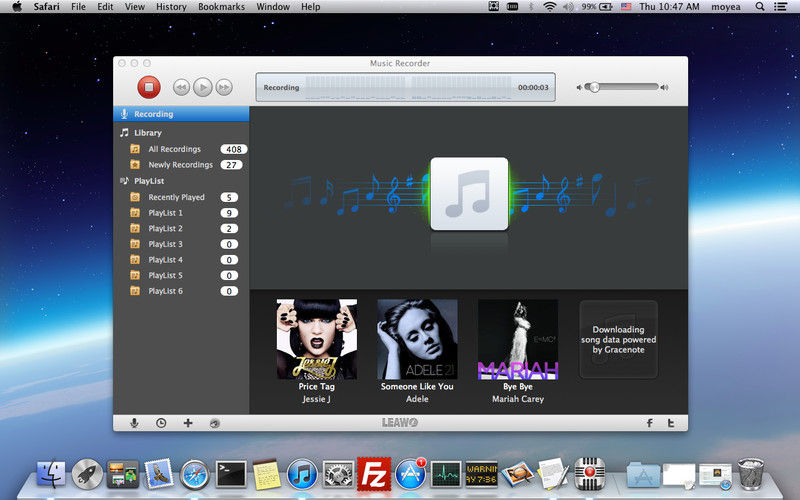Click the microphone icon in bottom bar
The width and height of the screenshot is (800, 500).
[x=134, y=423]
